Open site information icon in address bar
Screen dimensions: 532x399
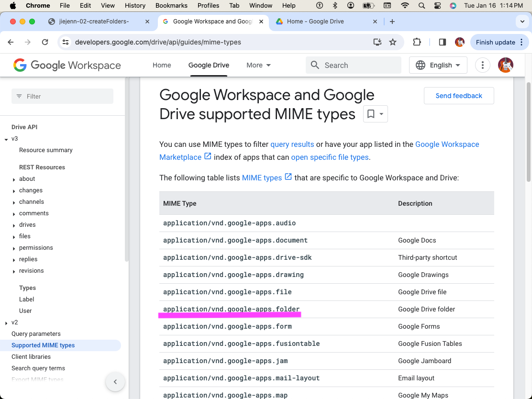[66, 42]
